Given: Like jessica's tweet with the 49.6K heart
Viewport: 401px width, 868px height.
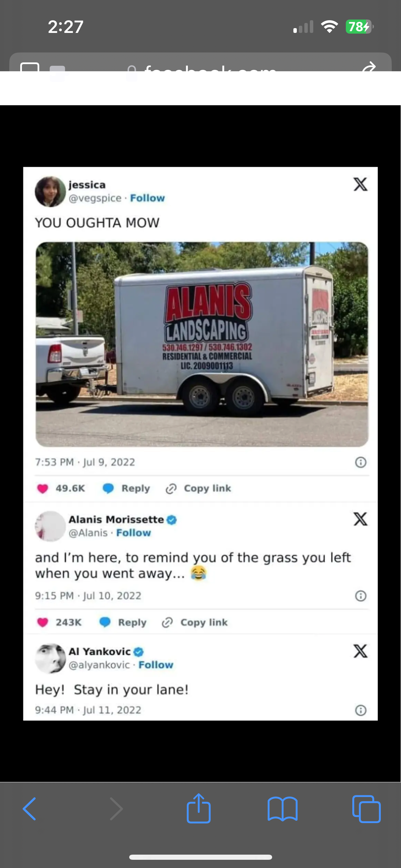Looking at the screenshot, I should 42,489.
